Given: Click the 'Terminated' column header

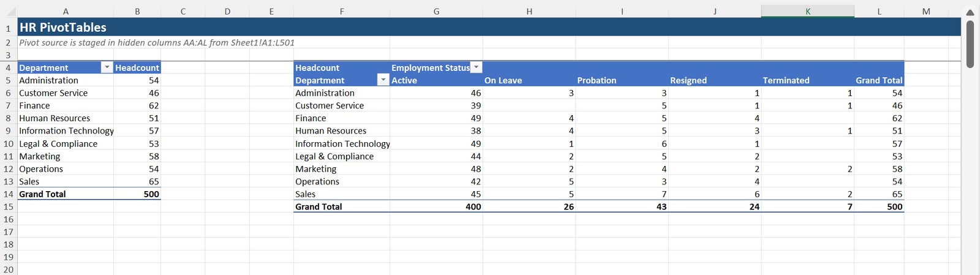Looking at the screenshot, I should (808, 80).
